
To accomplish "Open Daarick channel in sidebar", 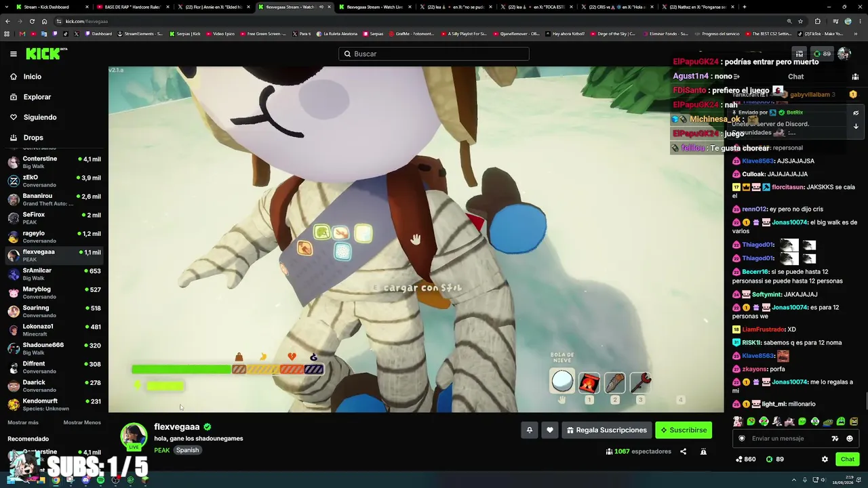I will 54,386.
